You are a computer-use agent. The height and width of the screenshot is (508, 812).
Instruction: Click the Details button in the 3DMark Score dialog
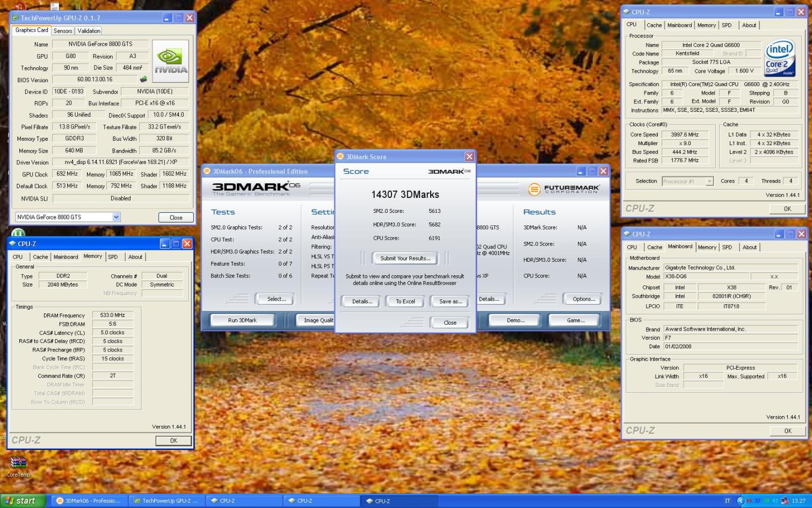(x=362, y=302)
